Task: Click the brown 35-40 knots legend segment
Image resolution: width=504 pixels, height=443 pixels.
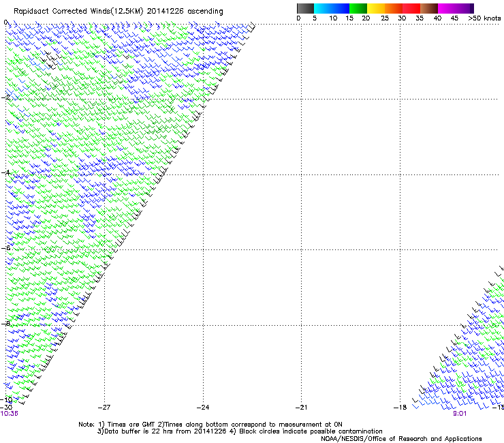Action: click(429, 8)
